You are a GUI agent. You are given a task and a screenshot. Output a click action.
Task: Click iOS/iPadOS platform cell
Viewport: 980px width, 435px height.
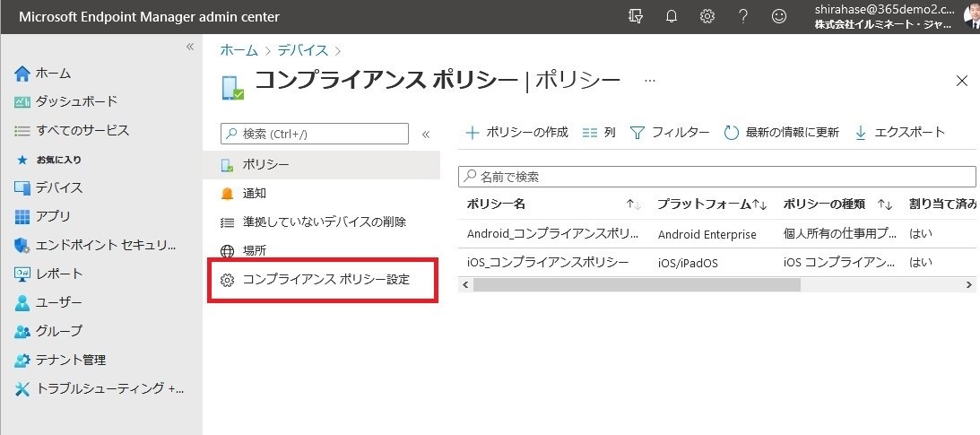tap(688, 263)
